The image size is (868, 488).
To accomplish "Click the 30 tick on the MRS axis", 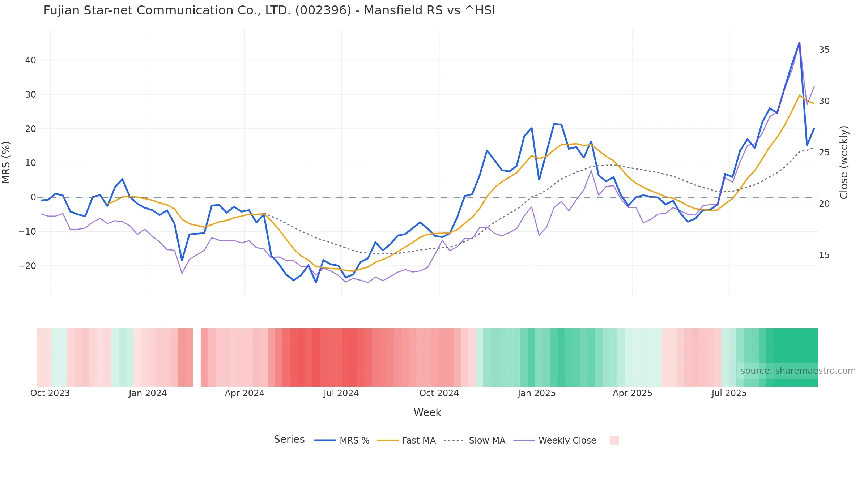I will [31, 95].
